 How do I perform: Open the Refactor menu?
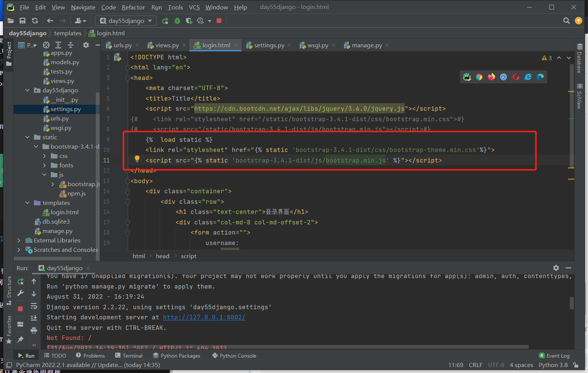[x=133, y=7]
